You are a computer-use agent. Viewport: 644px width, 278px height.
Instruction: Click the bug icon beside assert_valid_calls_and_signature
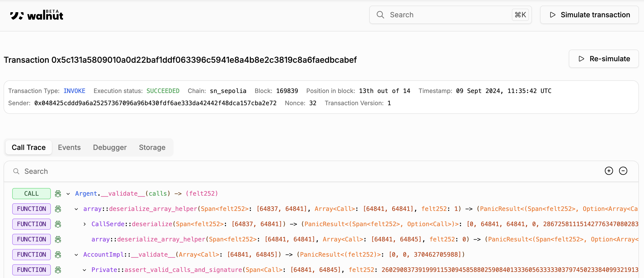pyautogui.click(x=58, y=270)
